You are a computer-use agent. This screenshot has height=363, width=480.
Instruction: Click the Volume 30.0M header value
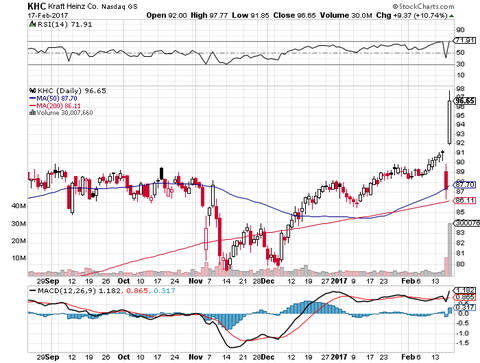point(346,15)
